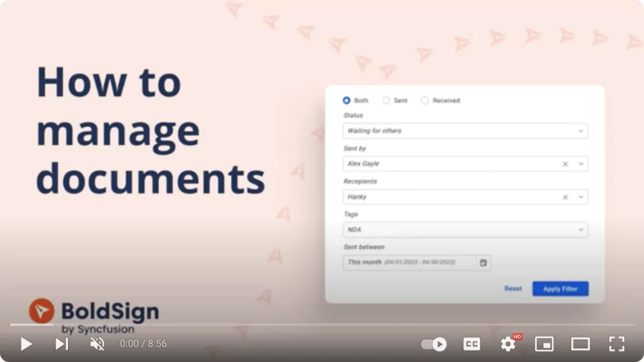Clear the Hanky recipient with the X icon
Viewport: 644px width, 362px height.
pos(565,197)
